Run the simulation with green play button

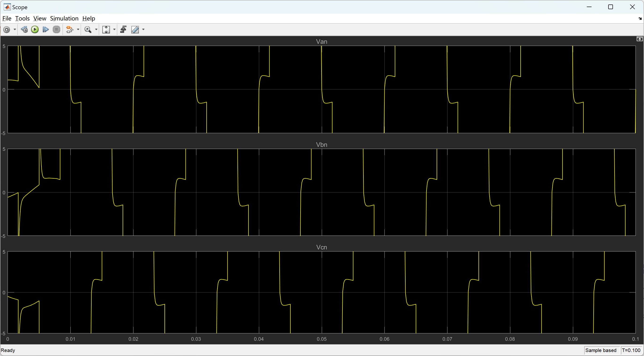click(35, 30)
